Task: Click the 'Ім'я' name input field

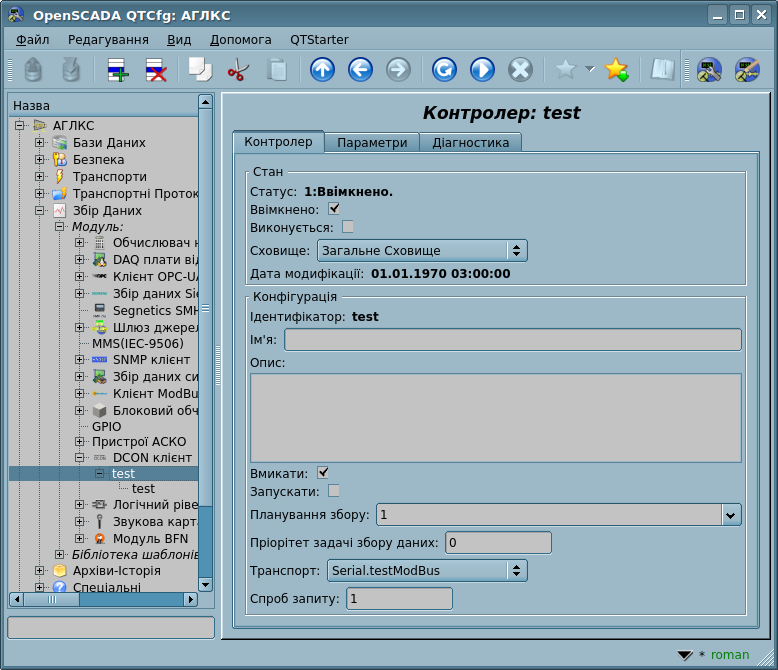Action: point(512,340)
